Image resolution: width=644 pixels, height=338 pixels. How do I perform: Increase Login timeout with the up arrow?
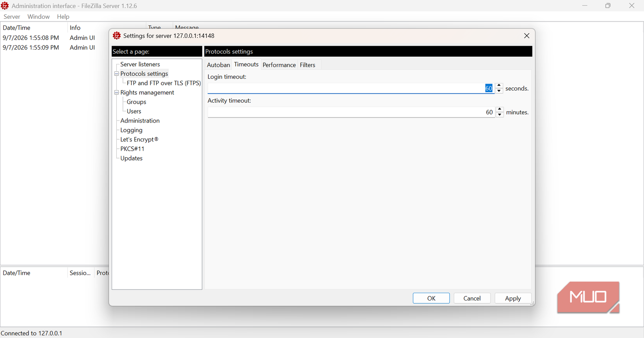(x=499, y=86)
